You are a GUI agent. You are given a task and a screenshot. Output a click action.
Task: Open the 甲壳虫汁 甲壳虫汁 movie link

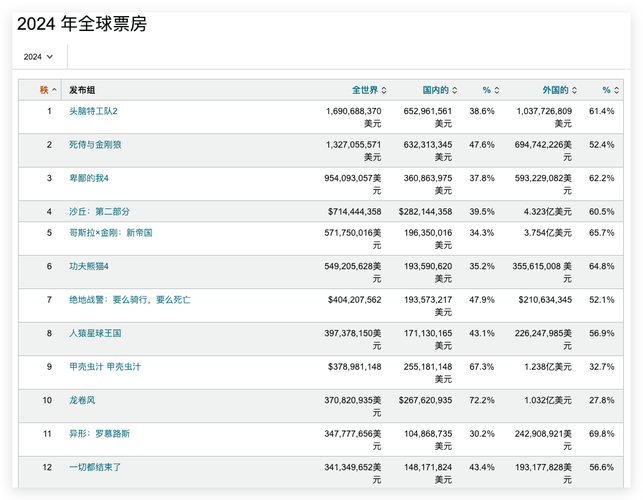(x=105, y=367)
